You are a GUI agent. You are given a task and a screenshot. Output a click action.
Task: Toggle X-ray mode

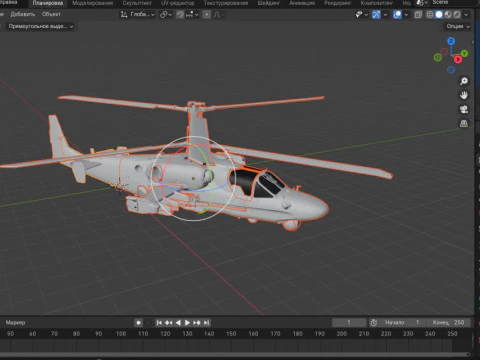[x=418, y=14]
